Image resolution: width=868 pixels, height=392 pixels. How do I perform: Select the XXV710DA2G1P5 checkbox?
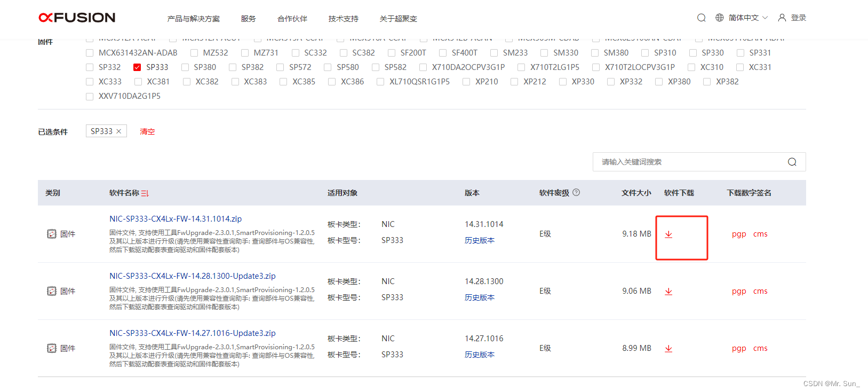(x=90, y=96)
